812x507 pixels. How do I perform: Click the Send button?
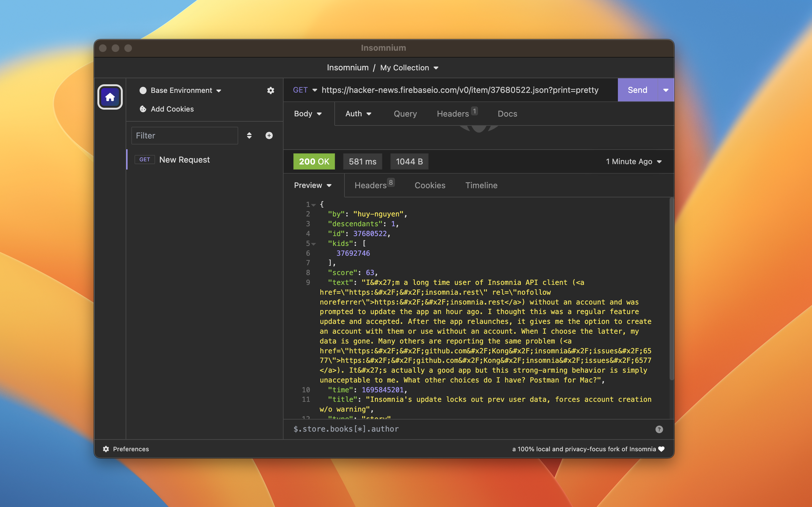637,90
